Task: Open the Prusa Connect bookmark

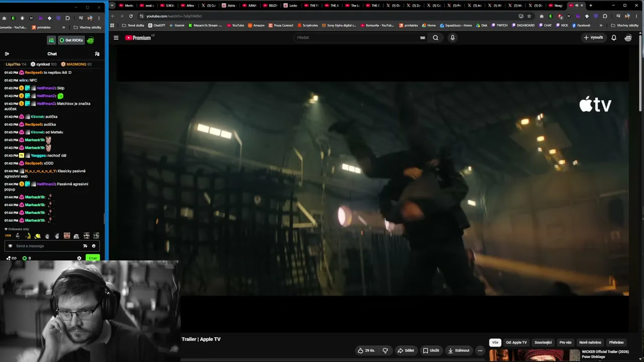Action: [281, 25]
